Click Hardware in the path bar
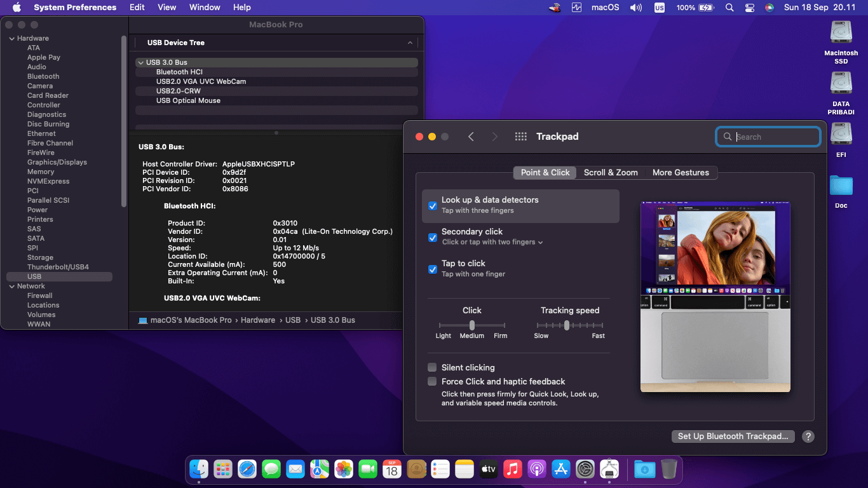868x488 pixels. tap(258, 320)
